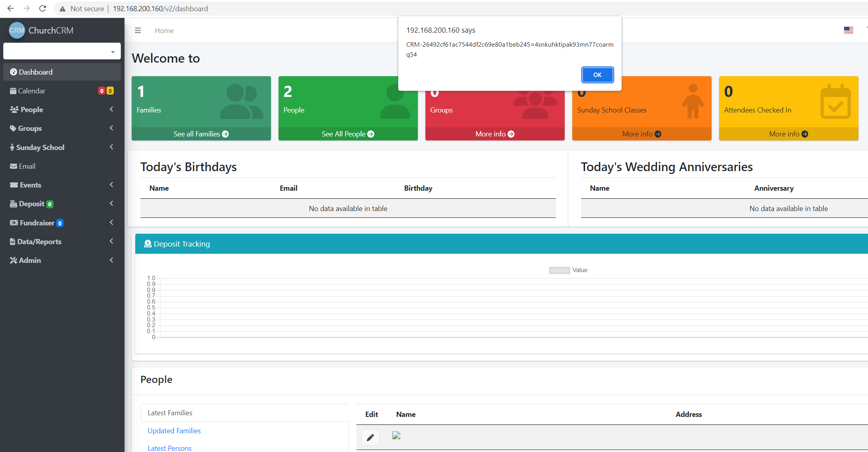
Task: Dismiss the alert by clicking OK
Action: [597, 75]
